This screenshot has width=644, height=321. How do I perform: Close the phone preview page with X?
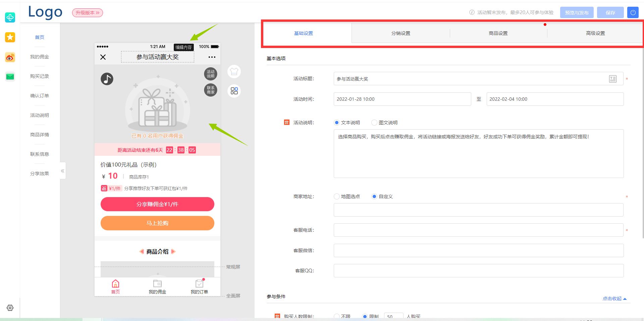pos(103,57)
